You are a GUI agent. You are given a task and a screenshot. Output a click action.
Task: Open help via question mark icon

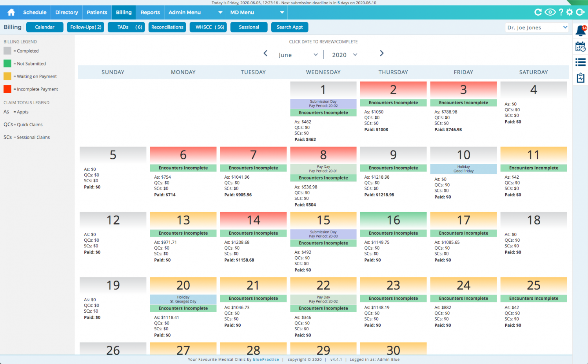click(x=561, y=12)
